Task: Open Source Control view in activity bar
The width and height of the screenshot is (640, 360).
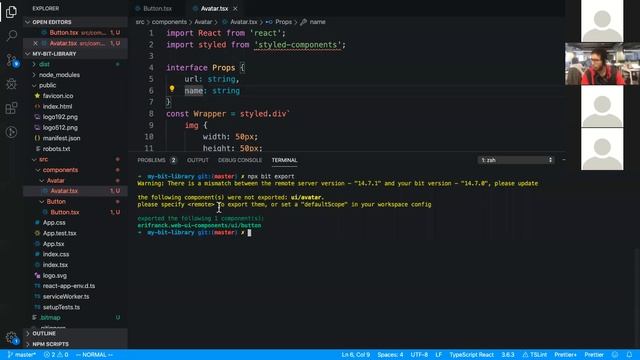Action: [11, 60]
